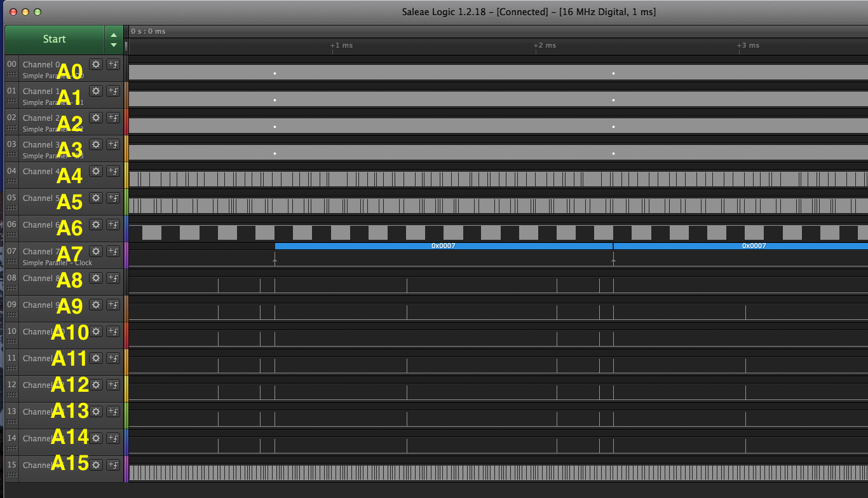Grab the drag handle dots for Channel 5
This screenshot has width=868, height=498.
click(11, 208)
